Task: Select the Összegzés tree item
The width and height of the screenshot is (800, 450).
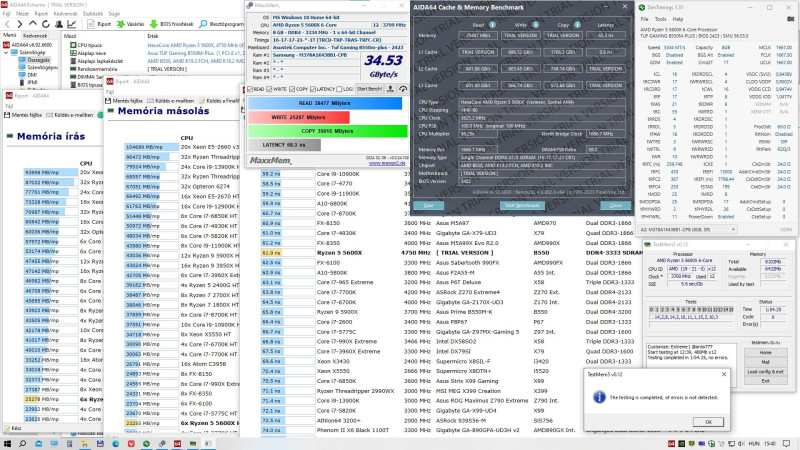Action: coord(38,60)
